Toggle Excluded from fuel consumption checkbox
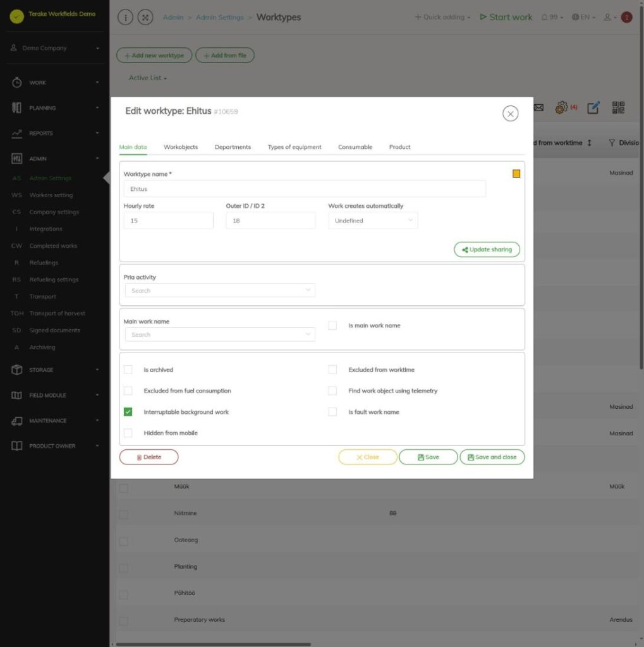 [128, 390]
